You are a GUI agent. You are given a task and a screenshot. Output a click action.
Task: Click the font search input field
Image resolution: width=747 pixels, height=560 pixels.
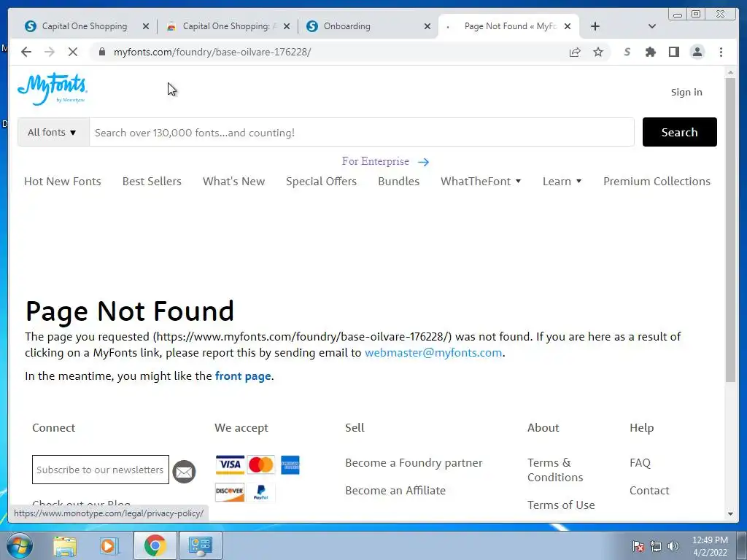point(362,132)
